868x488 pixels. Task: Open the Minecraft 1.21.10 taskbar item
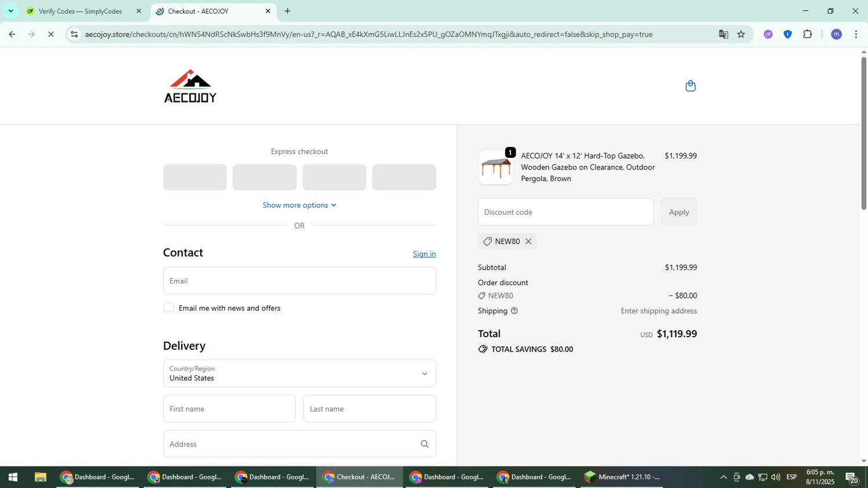pyautogui.click(x=622, y=478)
